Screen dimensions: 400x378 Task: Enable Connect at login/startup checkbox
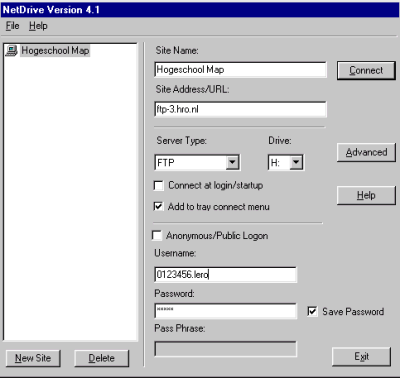pyautogui.click(x=159, y=185)
